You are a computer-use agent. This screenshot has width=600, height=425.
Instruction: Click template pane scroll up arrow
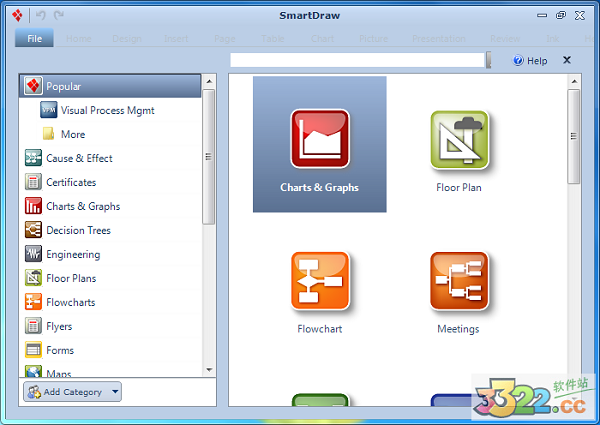click(x=574, y=81)
